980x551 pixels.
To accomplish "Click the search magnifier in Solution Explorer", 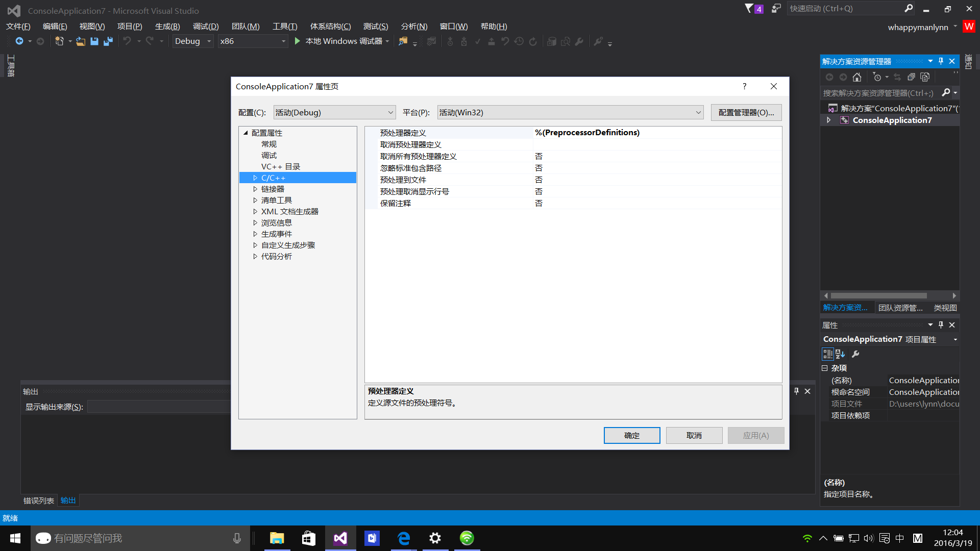I will coord(946,92).
